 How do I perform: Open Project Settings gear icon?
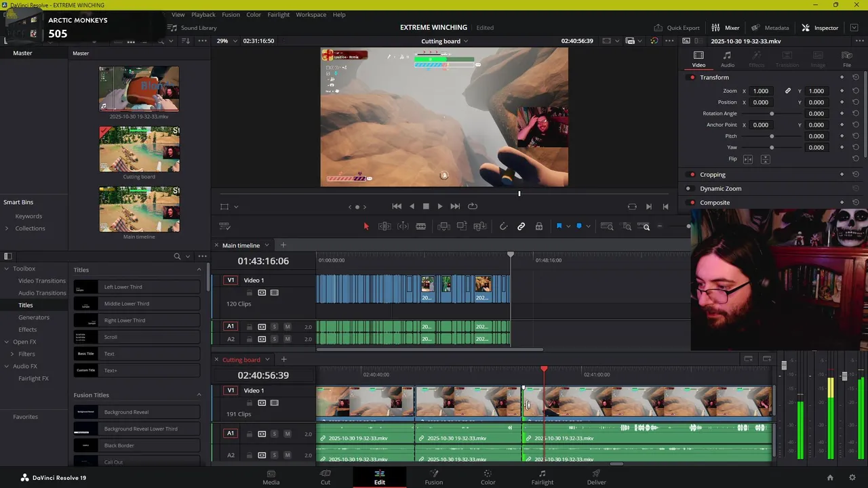pos(852,478)
